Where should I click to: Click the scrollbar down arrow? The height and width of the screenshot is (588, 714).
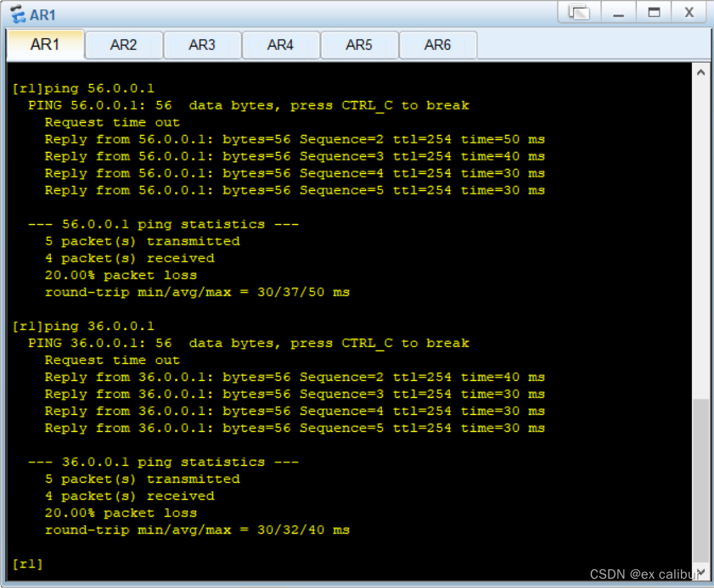[x=701, y=572]
